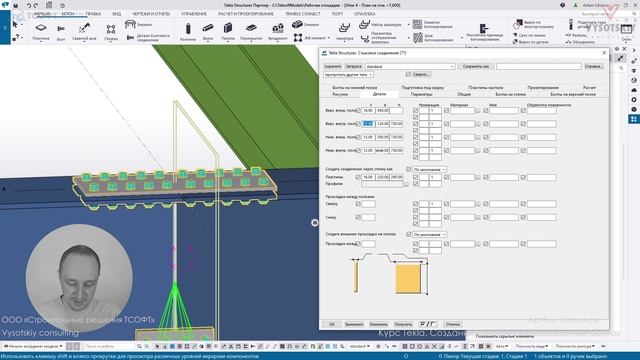Click the Поиск в модели search field
This screenshot has width=640, height=360.
tap(109, 346)
